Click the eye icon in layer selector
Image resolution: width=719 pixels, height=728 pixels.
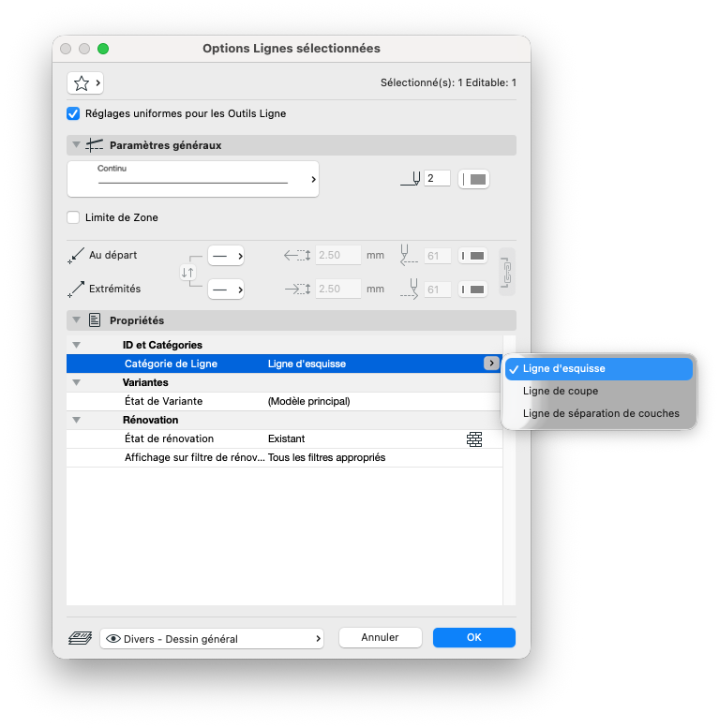(112, 639)
